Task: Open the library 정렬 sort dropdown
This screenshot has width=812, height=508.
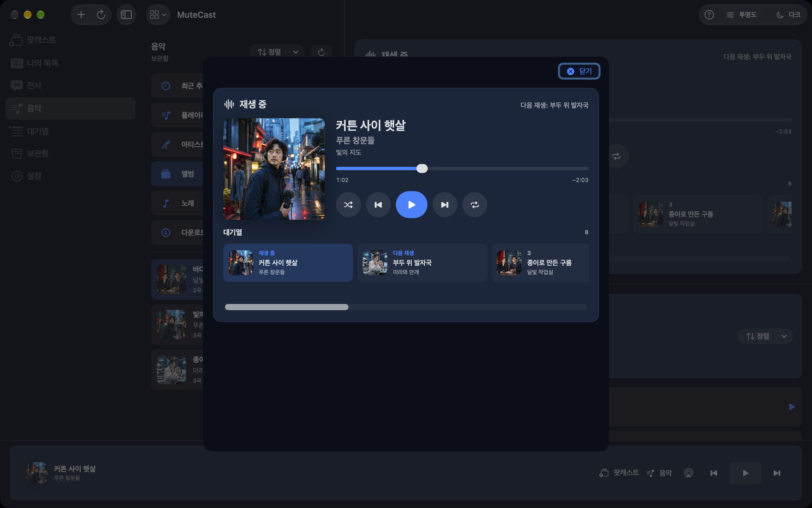Action: click(x=277, y=52)
